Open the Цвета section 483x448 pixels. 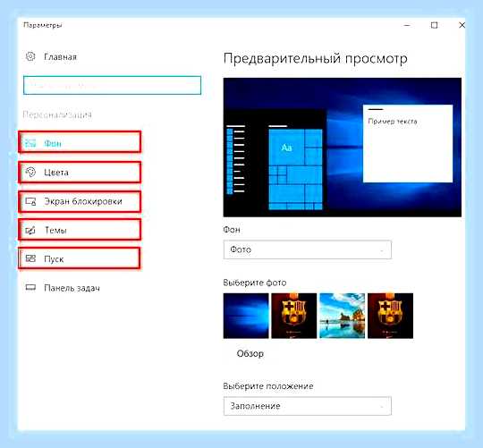[80, 172]
